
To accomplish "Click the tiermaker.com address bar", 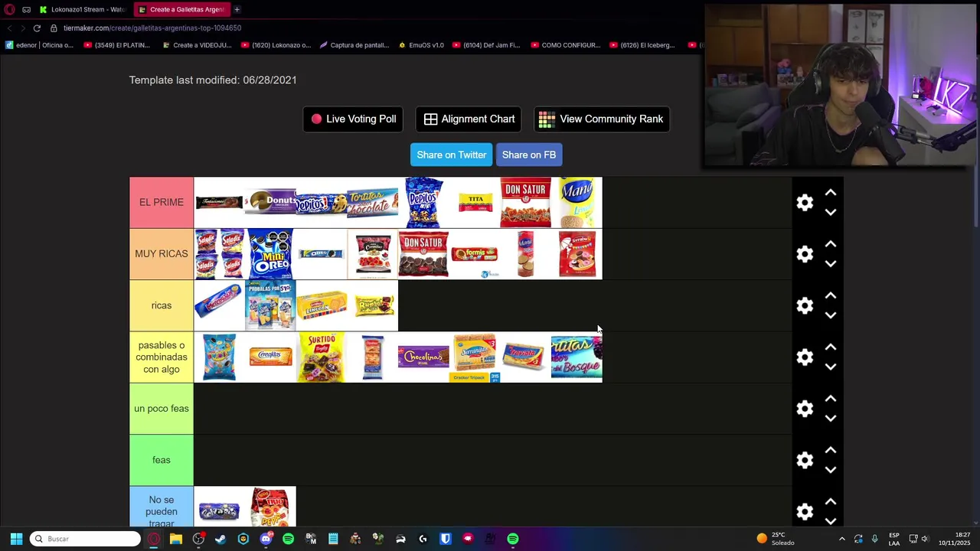I will [x=152, y=28].
